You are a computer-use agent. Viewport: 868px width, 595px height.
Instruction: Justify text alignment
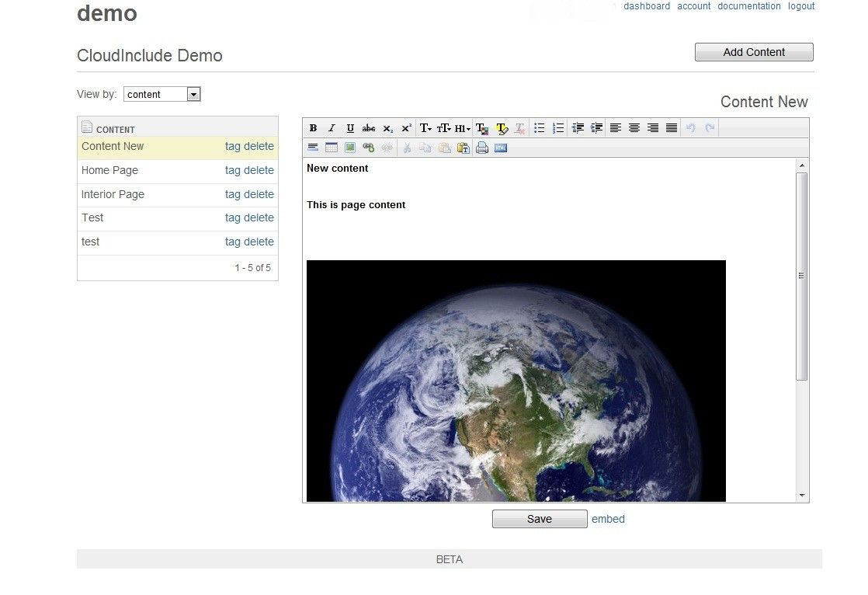pos(672,128)
